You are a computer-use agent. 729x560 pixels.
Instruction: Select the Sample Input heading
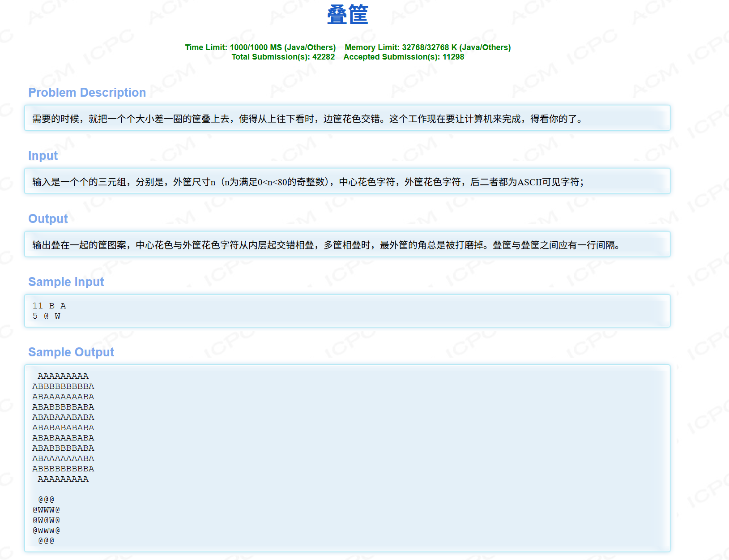click(x=66, y=282)
